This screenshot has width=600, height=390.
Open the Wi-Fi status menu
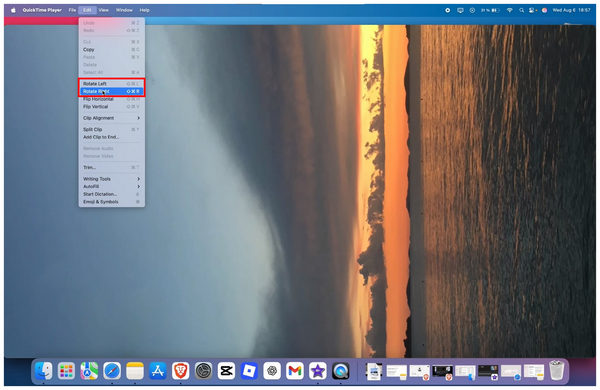pos(510,10)
